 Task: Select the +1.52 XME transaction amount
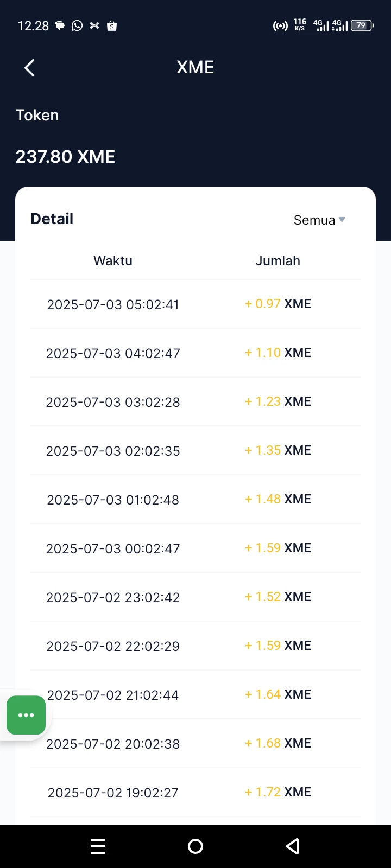click(x=278, y=597)
